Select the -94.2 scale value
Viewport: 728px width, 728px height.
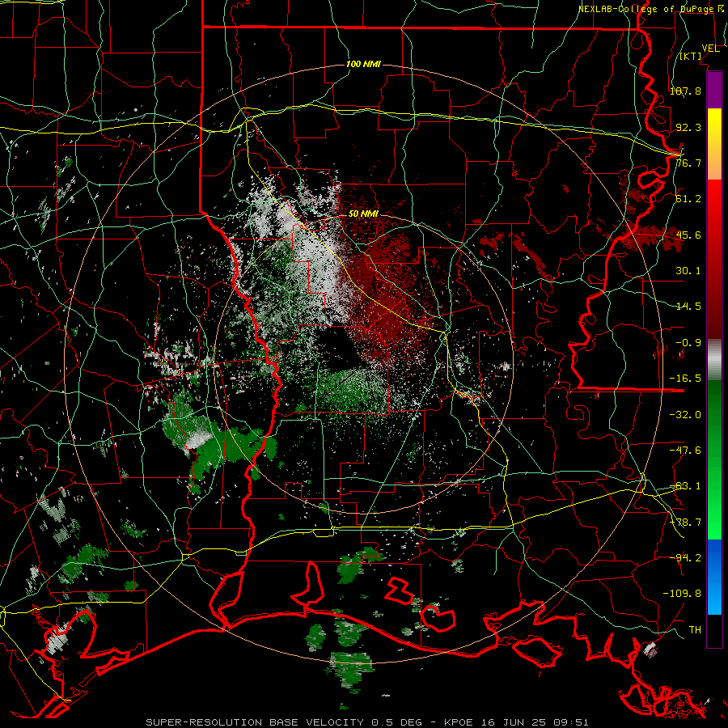(x=685, y=557)
